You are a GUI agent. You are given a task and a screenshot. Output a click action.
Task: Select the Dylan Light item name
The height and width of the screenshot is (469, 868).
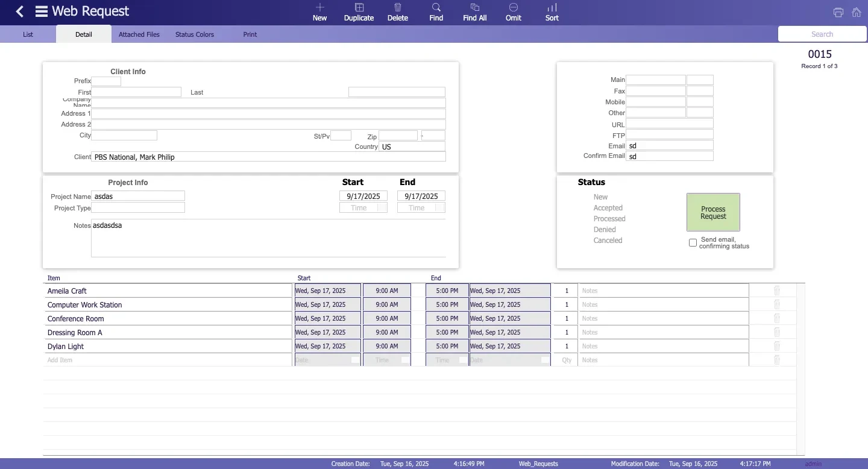tap(168, 347)
